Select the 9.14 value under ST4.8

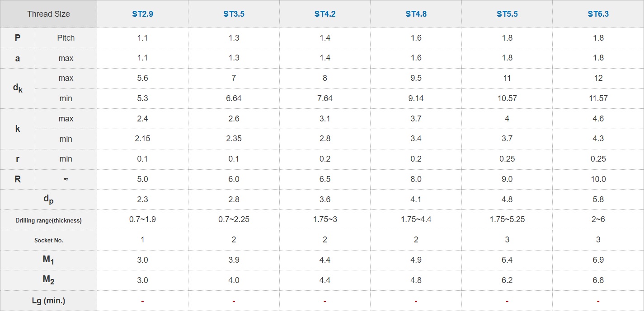(x=416, y=98)
